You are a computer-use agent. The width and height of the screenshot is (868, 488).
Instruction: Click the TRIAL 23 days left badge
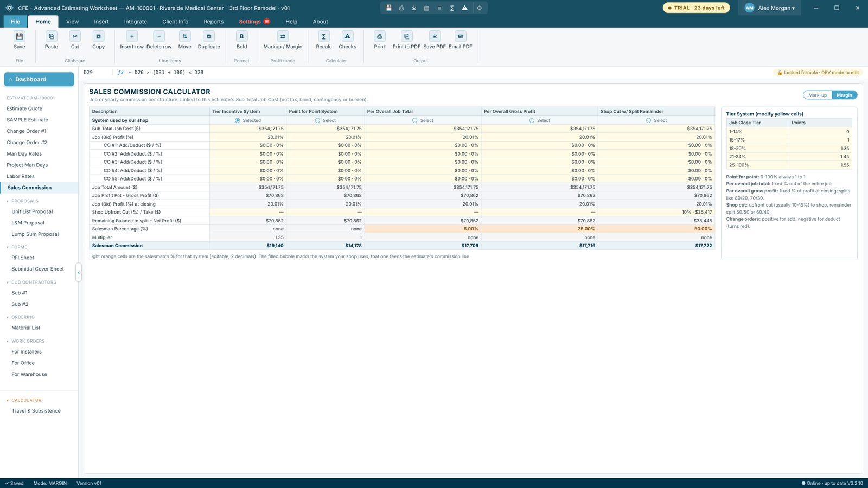pos(696,8)
